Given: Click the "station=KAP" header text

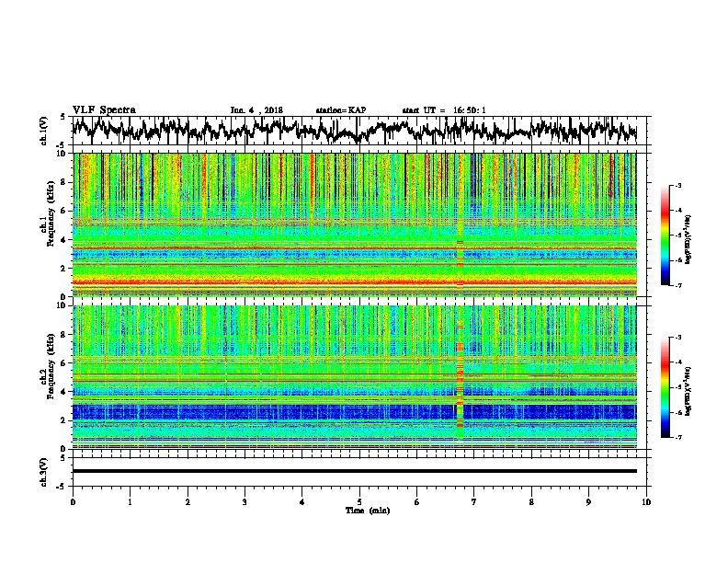Looking at the screenshot, I should (x=341, y=110).
